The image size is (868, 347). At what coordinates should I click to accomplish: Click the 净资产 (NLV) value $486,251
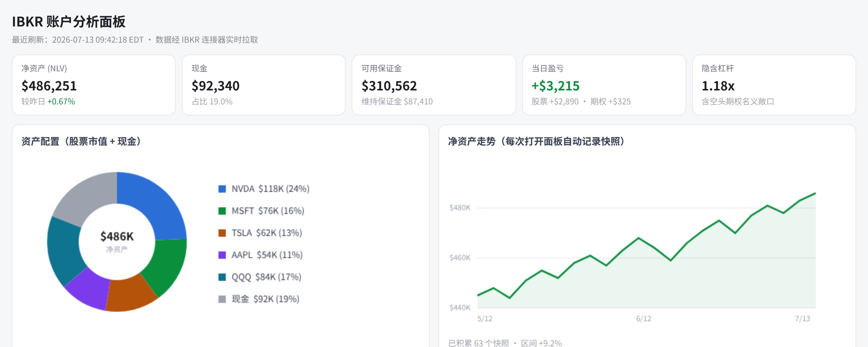pyautogui.click(x=49, y=86)
